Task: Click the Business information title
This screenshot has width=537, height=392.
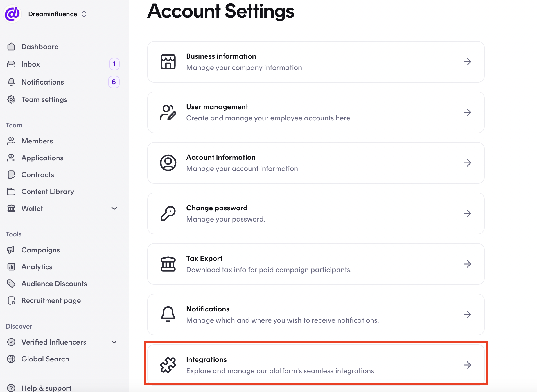Action: [221, 56]
